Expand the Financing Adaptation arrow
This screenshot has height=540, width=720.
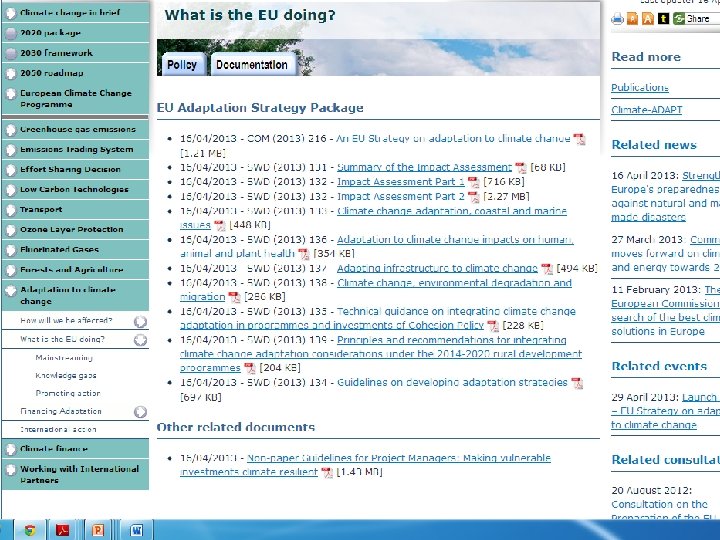tap(140, 412)
